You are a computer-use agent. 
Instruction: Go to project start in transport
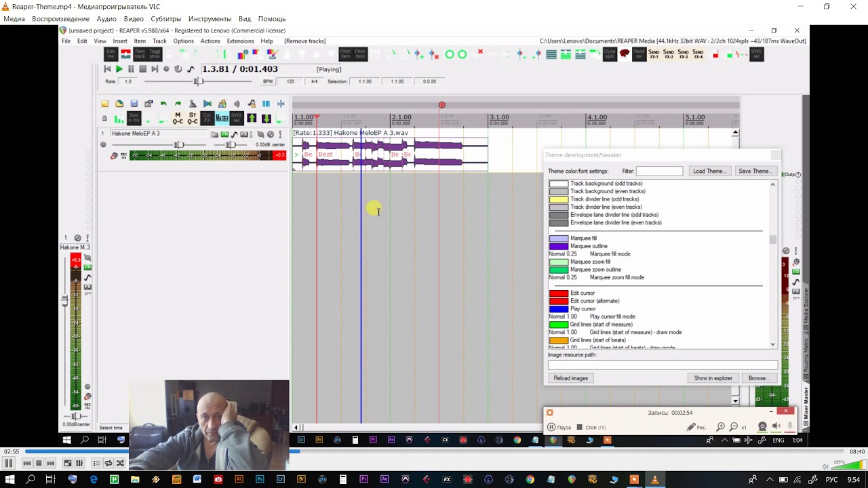coord(107,69)
